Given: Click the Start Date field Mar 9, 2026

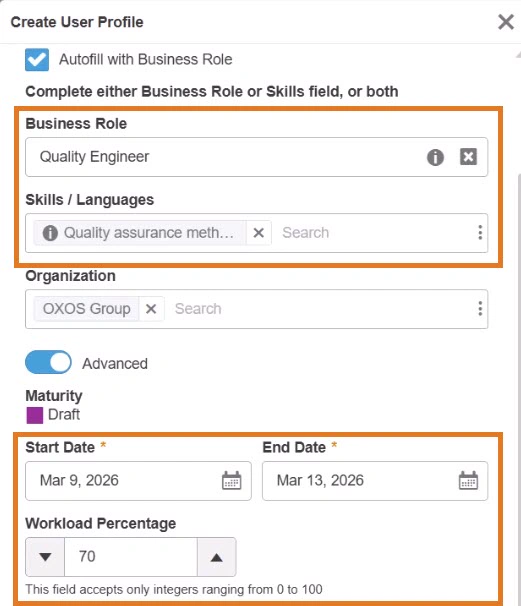Looking at the screenshot, I should (138, 481).
